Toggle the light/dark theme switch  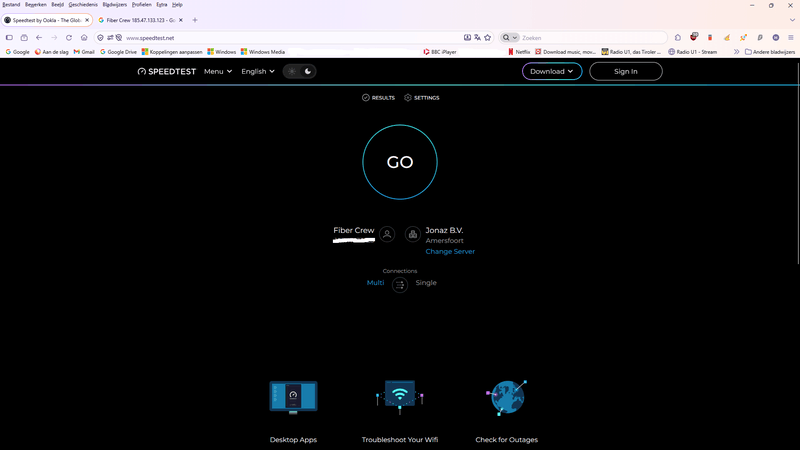[299, 71]
